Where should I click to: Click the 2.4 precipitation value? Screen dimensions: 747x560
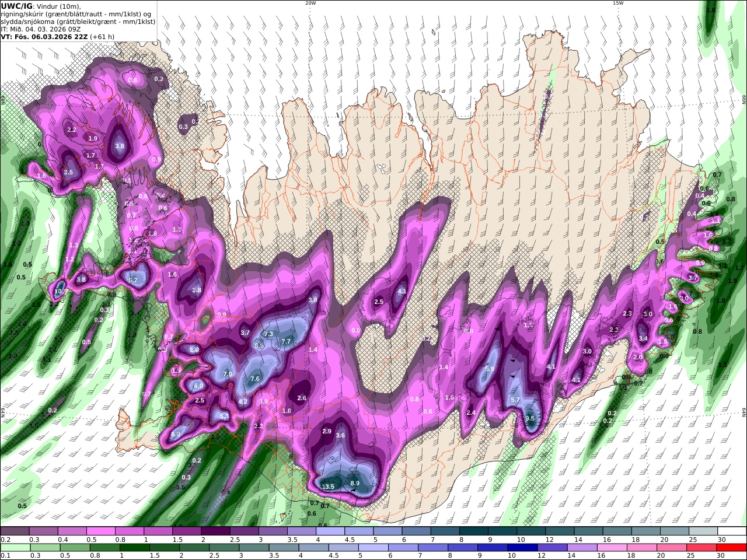[x=471, y=412]
